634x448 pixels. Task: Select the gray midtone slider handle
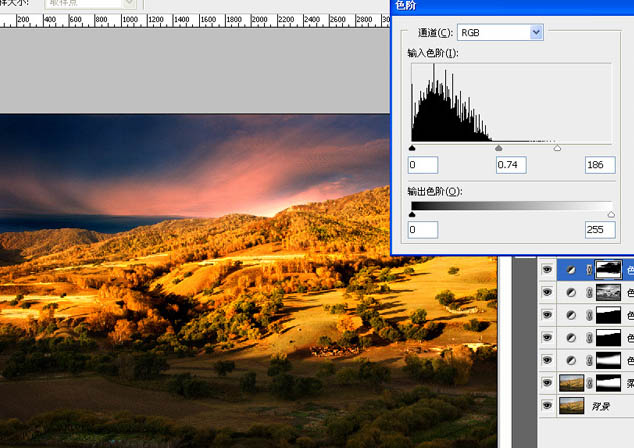click(499, 148)
